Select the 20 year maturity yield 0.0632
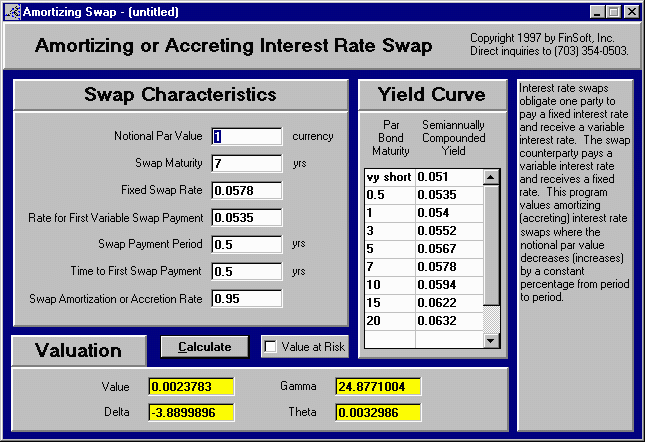This screenshot has height=442, width=645. (448, 321)
